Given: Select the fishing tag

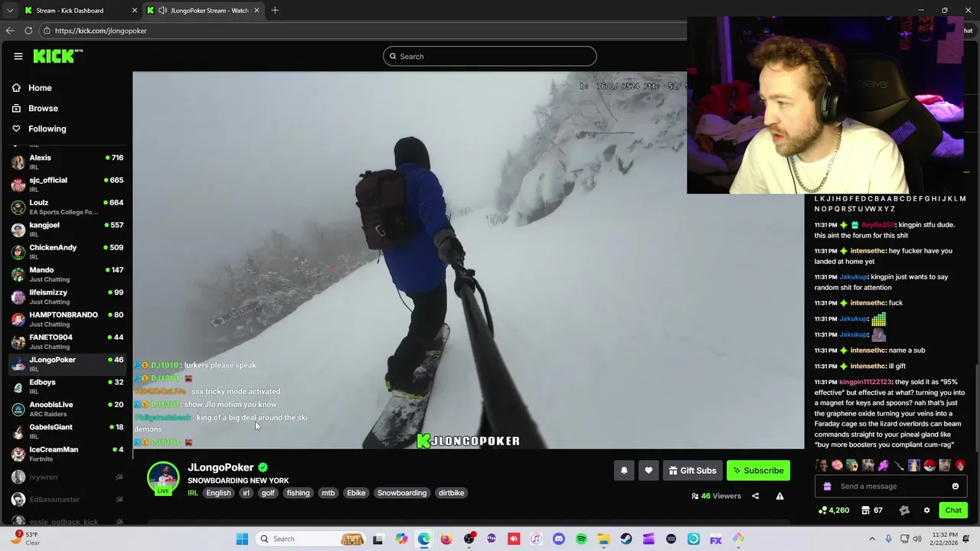Looking at the screenshot, I should [298, 493].
